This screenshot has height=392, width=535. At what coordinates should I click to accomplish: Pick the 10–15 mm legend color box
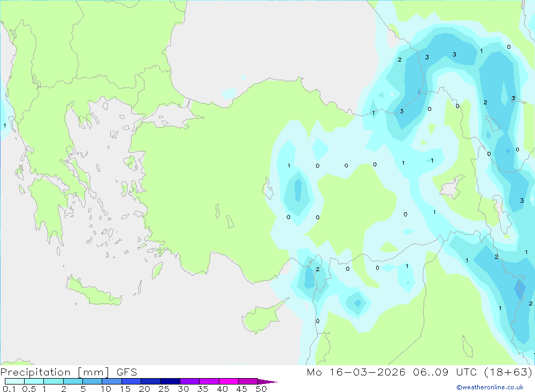click(112, 381)
